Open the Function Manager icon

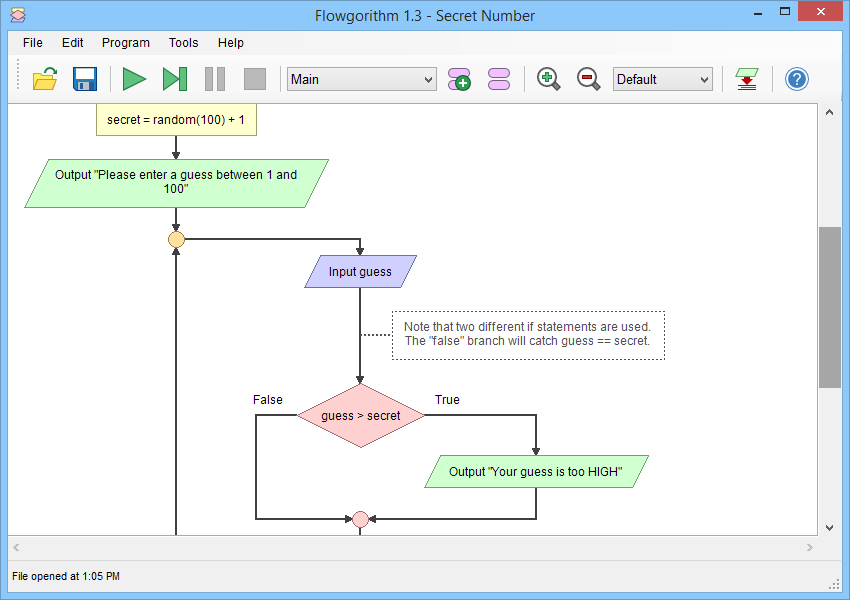click(x=498, y=79)
